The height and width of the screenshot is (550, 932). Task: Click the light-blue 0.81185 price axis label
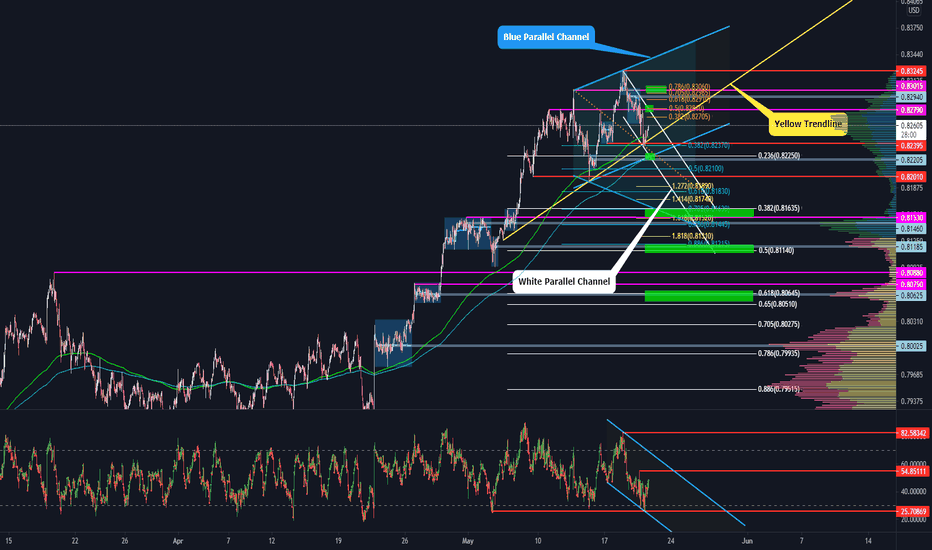click(911, 246)
